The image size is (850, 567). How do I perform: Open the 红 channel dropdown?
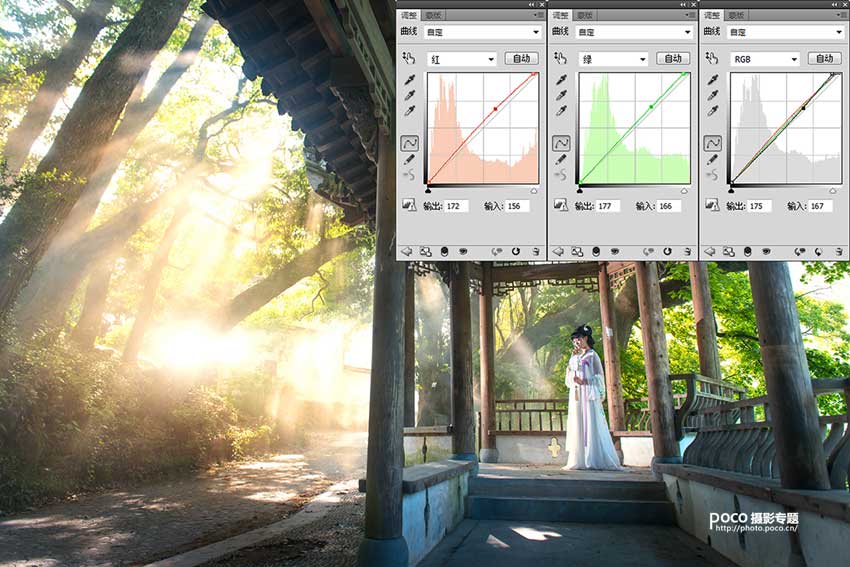[461, 59]
